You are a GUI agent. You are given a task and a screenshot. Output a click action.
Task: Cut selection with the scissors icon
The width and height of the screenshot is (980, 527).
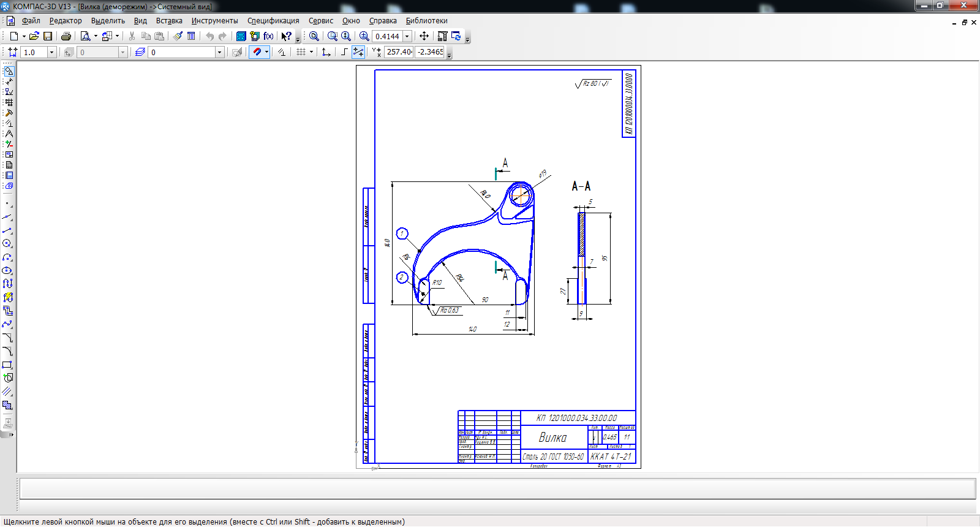click(132, 36)
